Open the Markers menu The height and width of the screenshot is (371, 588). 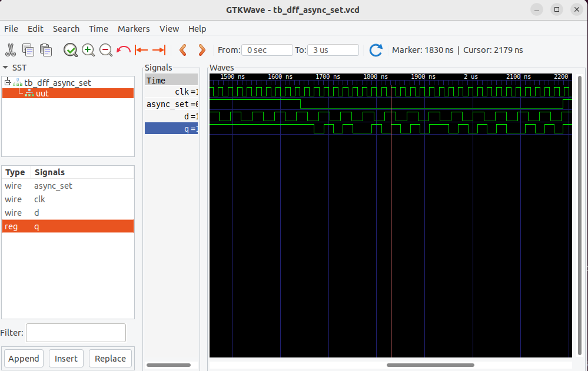pyautogui.click(x=134, y=28)
